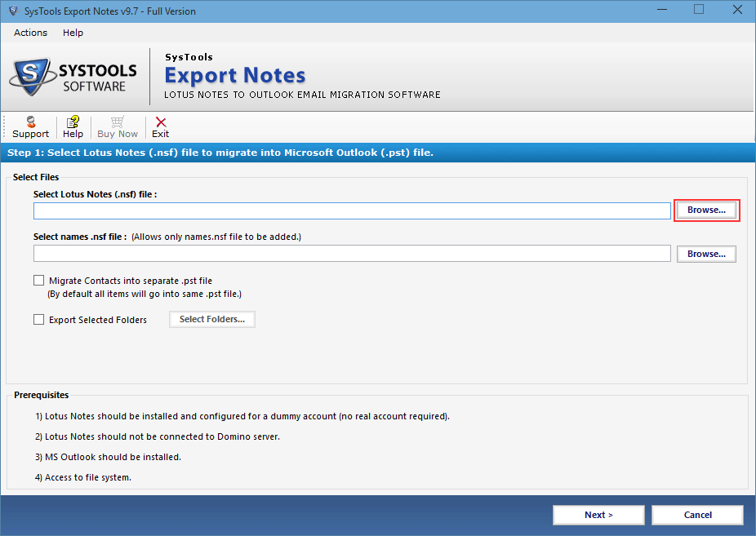The width and height of the screenshot is (756, 536).
Task: Open the Help question-mark toolbar icon
Action: point(73,122)
